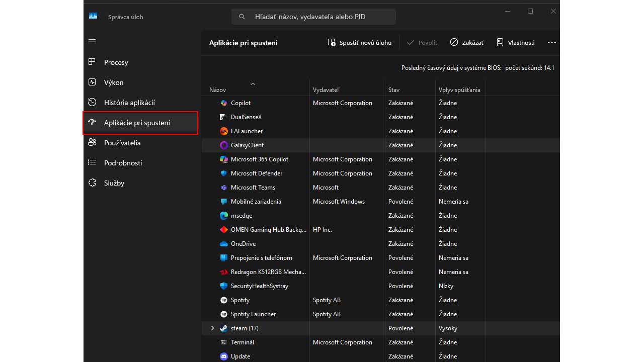Screen dimensions: 644x362
Task: Click the Update Discord icon
Action: click(x=224, y=356)
